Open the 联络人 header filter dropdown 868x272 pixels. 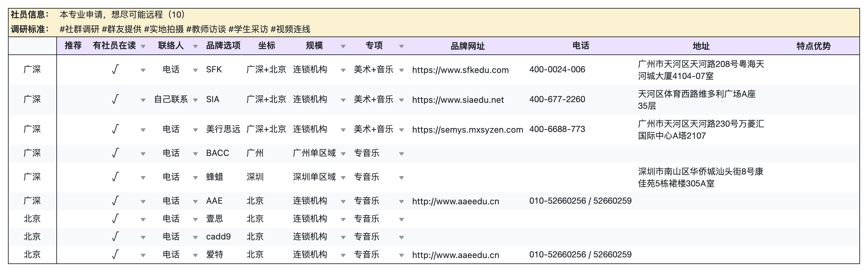[195, 46]
